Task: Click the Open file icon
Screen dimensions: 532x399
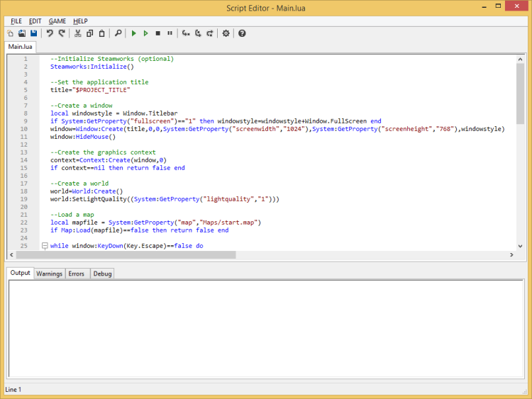Action: pos(22,33)
